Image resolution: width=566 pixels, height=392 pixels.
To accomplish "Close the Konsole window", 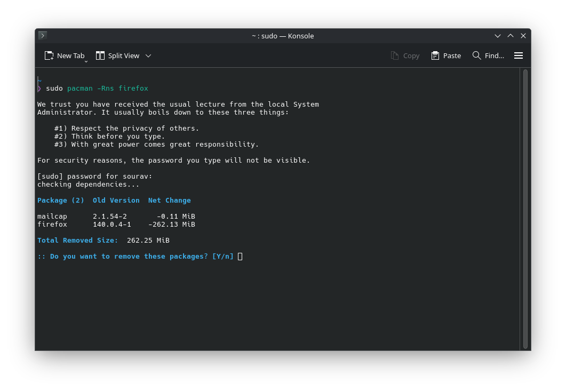I will pos(523,36).
